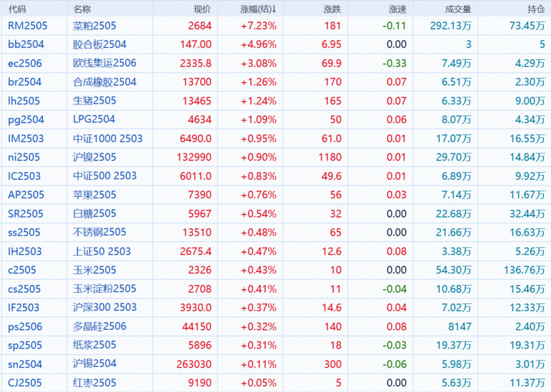Select the 多晶硅2506 contract
Image resolution: width=551 pixels, height=392 pixels.
point(99,326)
